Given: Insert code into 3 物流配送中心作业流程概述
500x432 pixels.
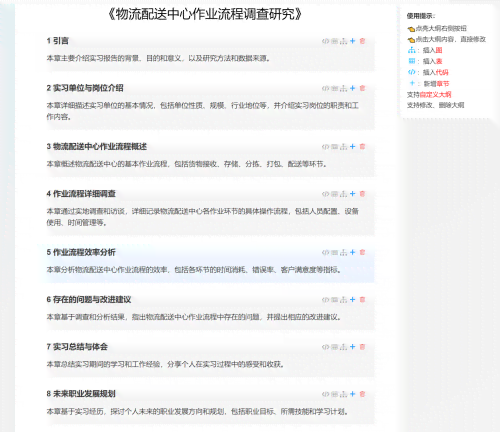Looking at the screenshot, I should pos(325,147).
